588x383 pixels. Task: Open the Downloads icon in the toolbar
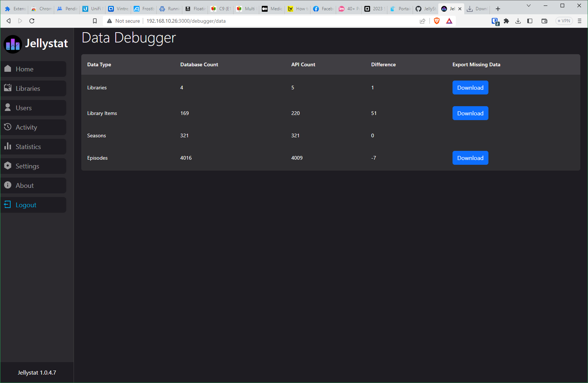[518, 21]
